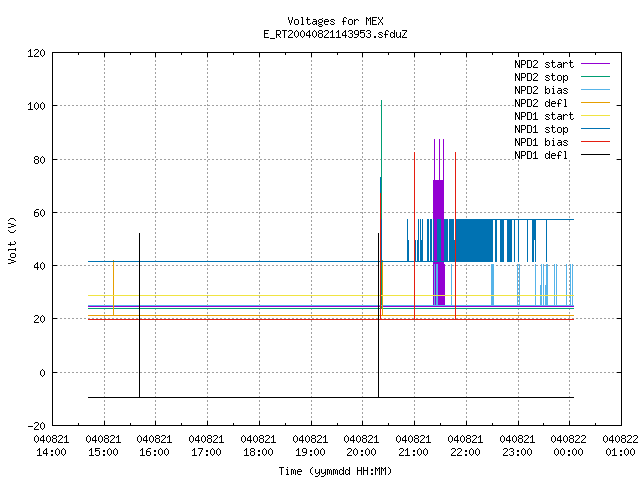Viewport: 640px width, 480px height.
Task: Click the x-axis tick label 040822 01:00
Action: tap(620, 446)
